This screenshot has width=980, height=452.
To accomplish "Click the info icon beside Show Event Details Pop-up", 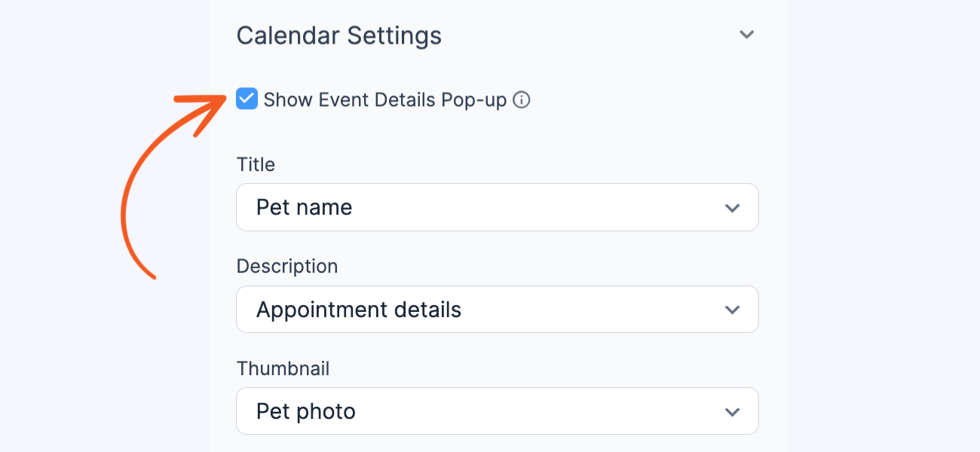I will [x=522, y=99].
